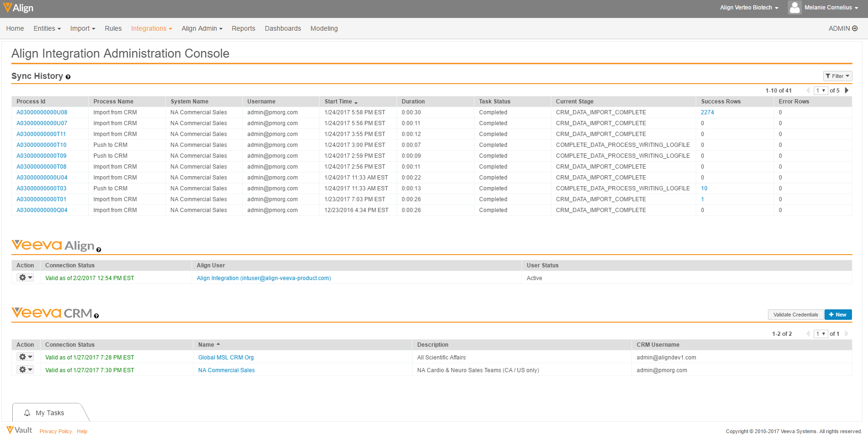Open the Integrations menu
This screenshot has width=868, height=444.
coord(151,28)
